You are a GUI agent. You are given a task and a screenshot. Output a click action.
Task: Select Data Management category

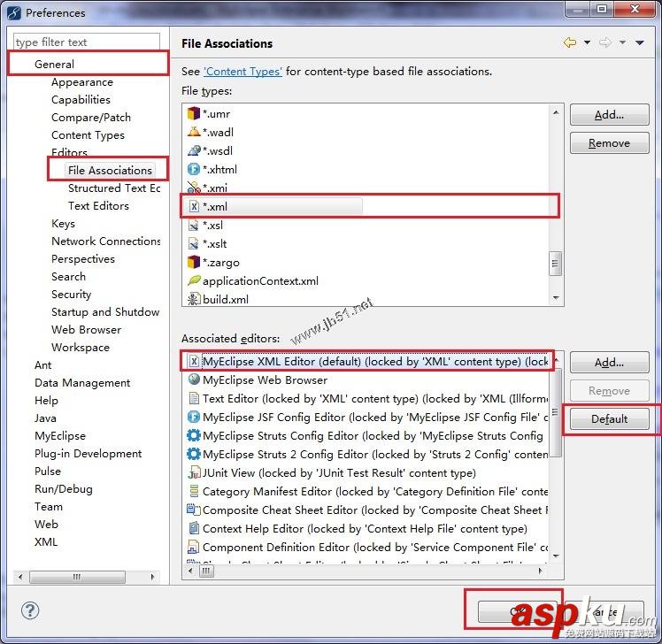tap(82, 383)
